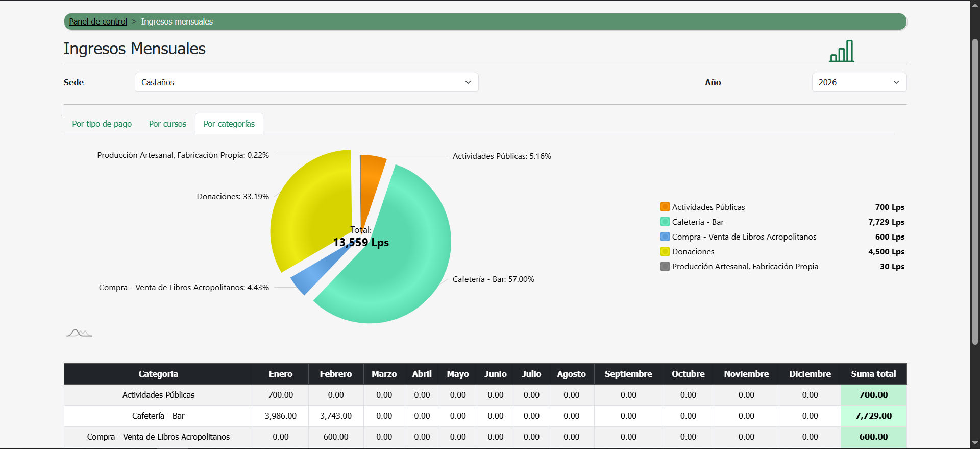Switch to Por tipo de pago tab
Viewport: 980px width, 449px height.
(102, 124)
